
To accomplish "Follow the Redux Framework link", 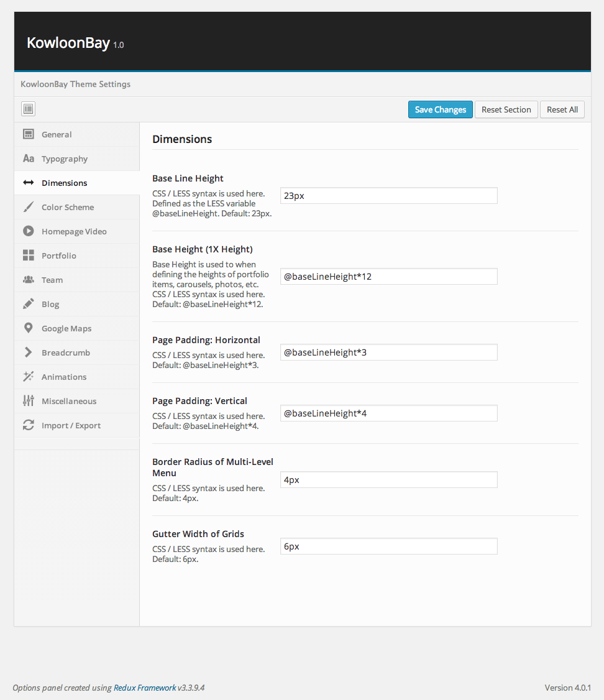I will click(145, 688).
